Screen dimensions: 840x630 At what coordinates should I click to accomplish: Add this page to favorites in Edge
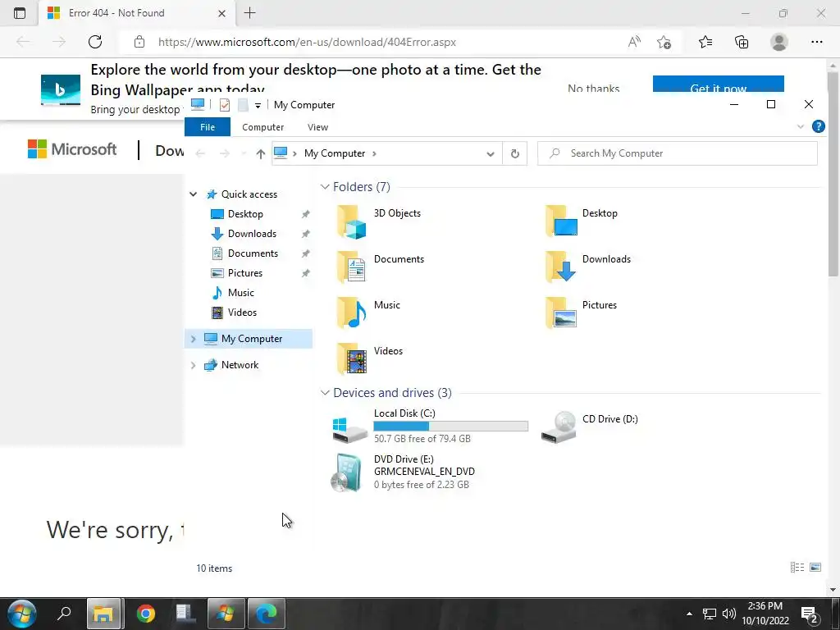[x=664, y=42]
